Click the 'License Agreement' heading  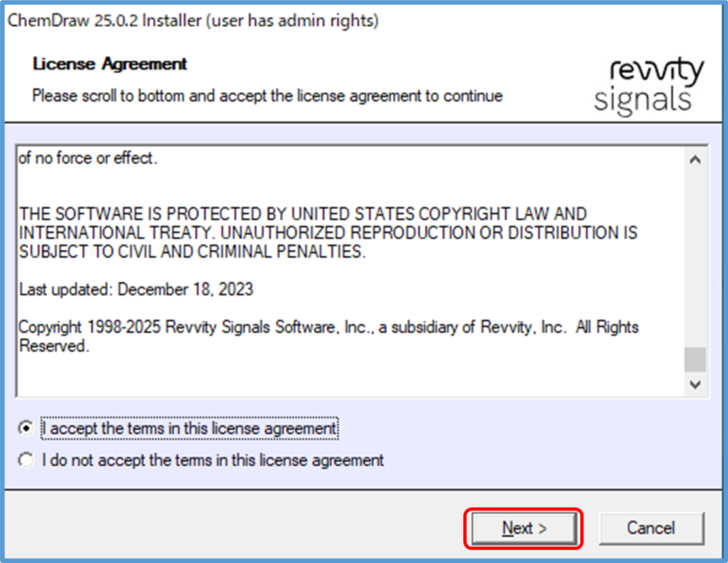110,64
